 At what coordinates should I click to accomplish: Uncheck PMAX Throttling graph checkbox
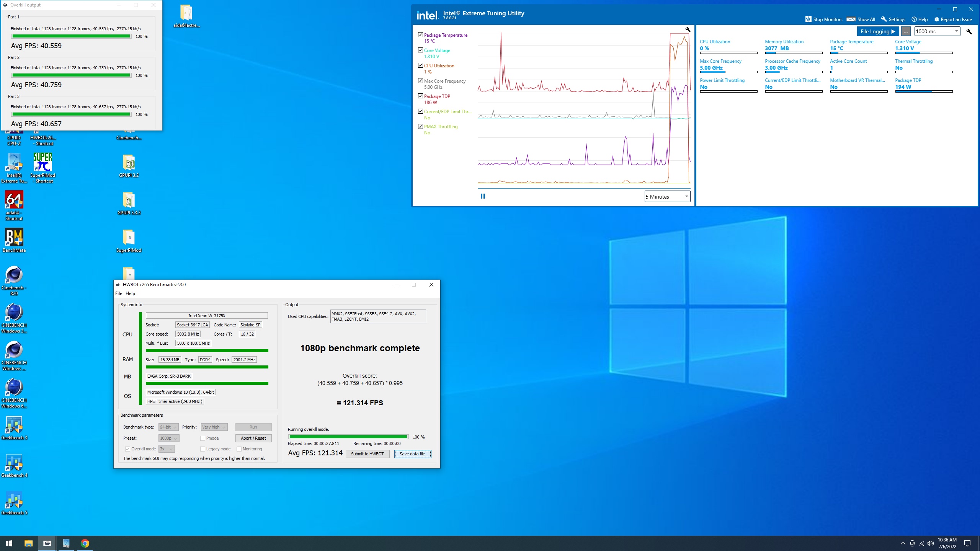tap(420, 126)
